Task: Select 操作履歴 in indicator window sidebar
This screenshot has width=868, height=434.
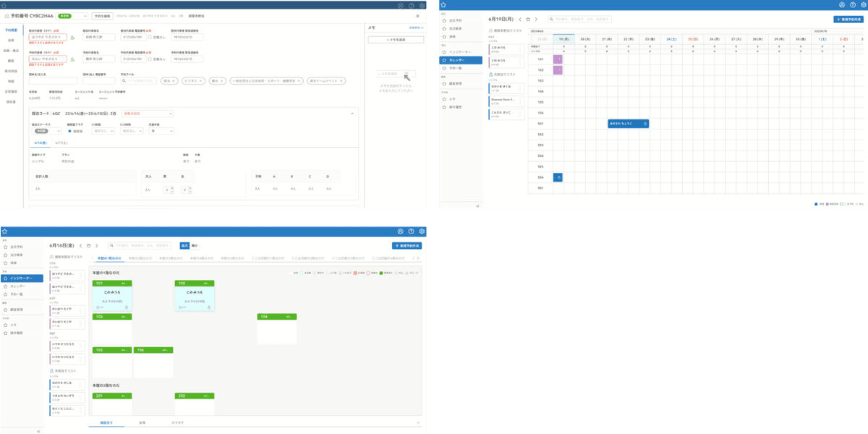Action: click(22, 333)
